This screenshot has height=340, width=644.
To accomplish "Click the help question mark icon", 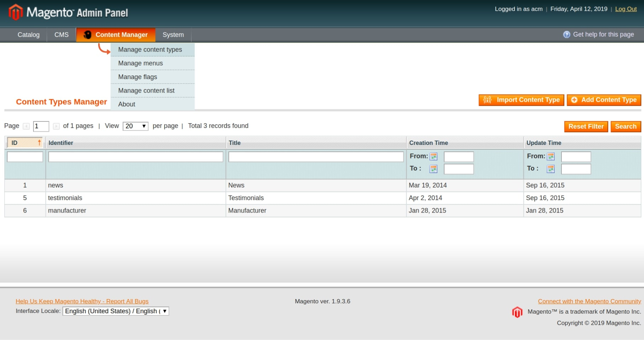I will (566, 35).
